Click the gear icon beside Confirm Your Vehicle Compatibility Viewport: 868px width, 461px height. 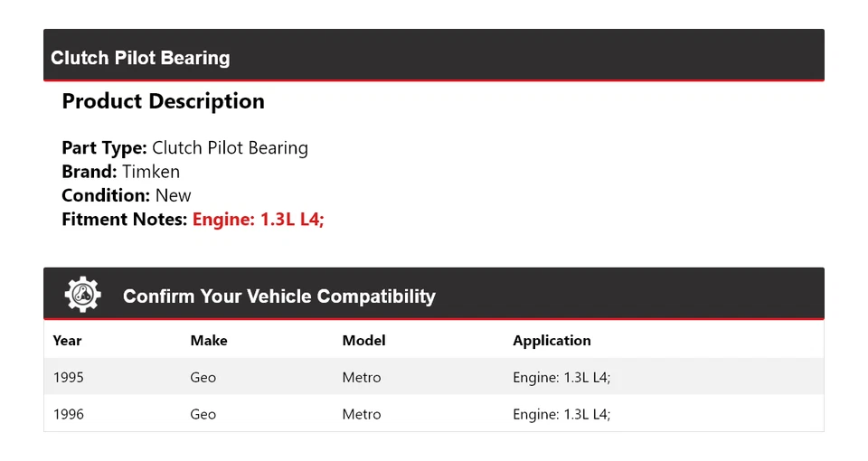click(82, 296)
